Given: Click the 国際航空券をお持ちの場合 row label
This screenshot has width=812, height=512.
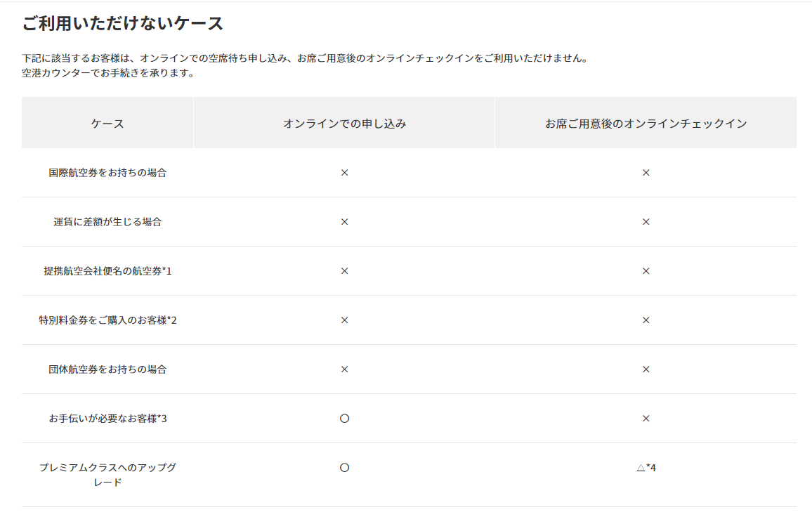Looking at the screenshot, I should pos(107,173).
